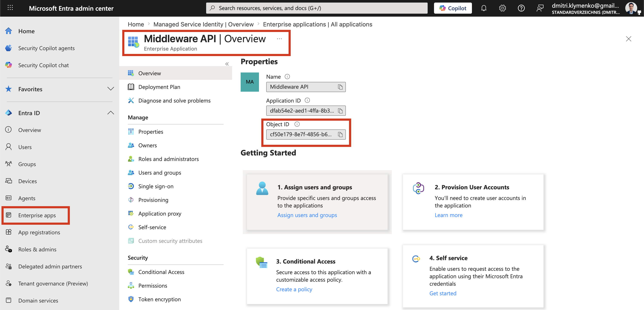Open the app launcher grid icon
644x310 pixels.
10,8
